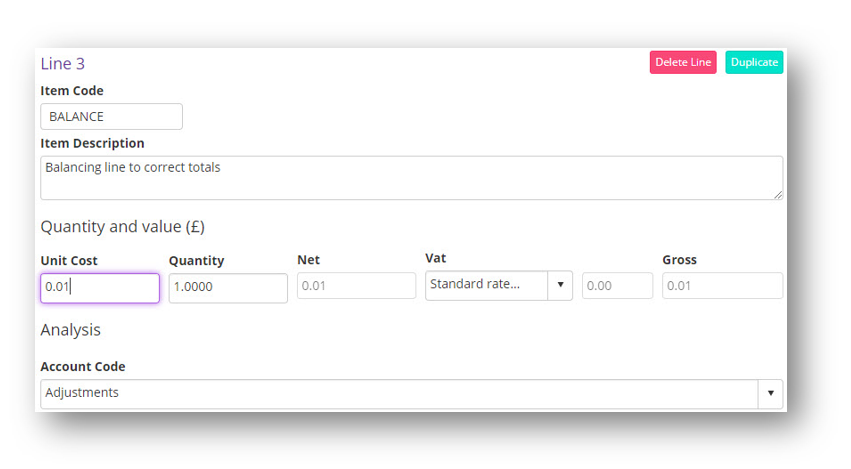Select the Item Code label
851x469 pixels.
(72, 91)
